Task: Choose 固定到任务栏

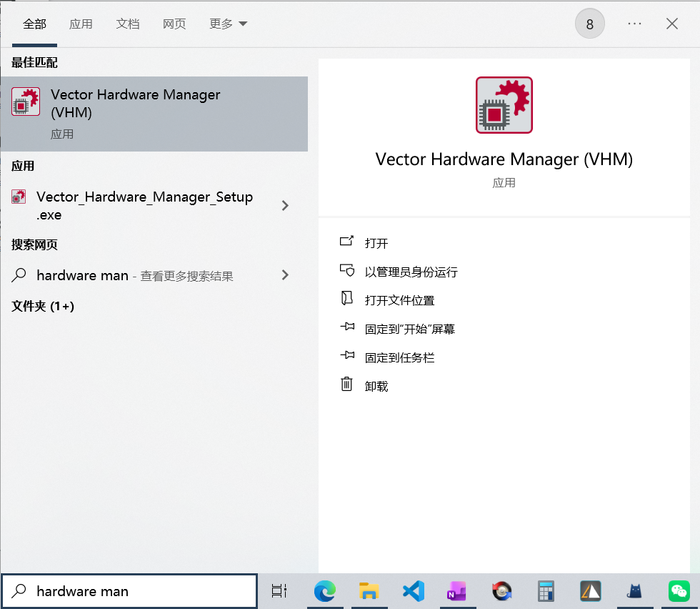Action: pos(399,358)
